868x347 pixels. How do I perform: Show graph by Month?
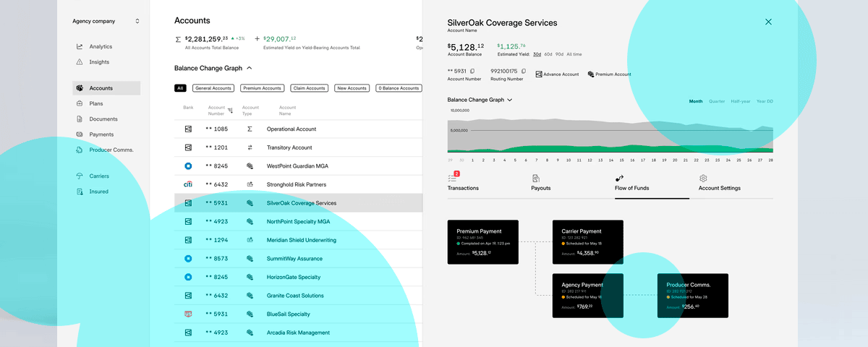pos(696,101)
